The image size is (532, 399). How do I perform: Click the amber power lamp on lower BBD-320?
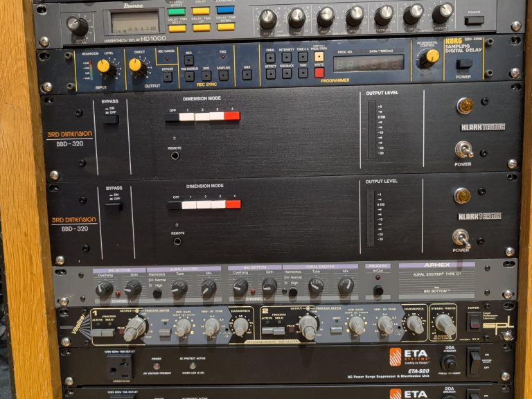[x=462, y=195]
